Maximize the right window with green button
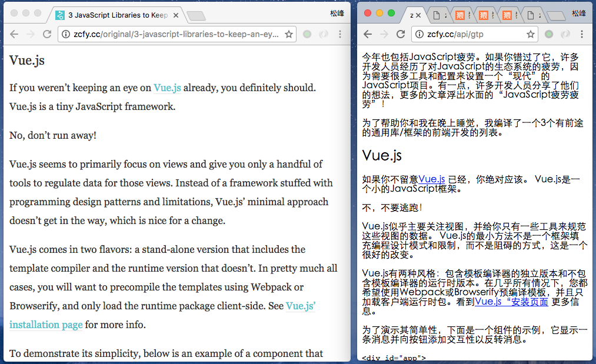The height and width of the screenshot is (364, 596). 391,13
